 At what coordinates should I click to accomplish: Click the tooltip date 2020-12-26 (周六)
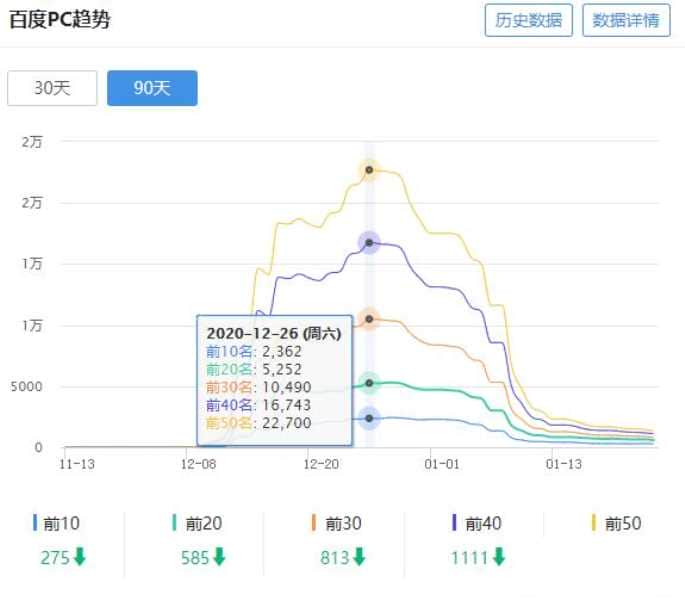(273, 333)
